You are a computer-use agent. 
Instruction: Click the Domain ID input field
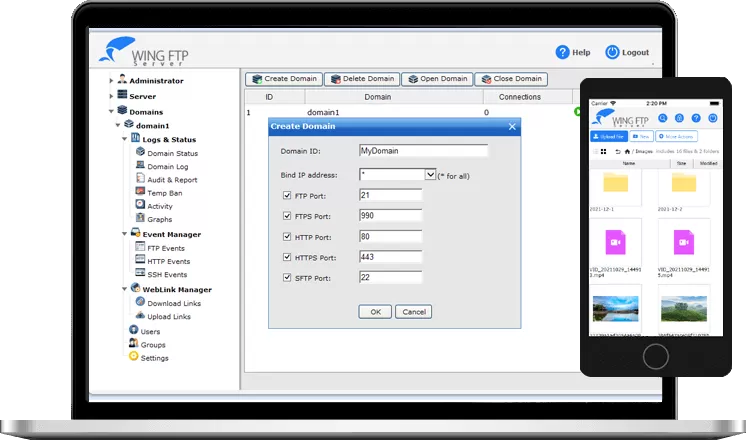[x=423, y=151]
